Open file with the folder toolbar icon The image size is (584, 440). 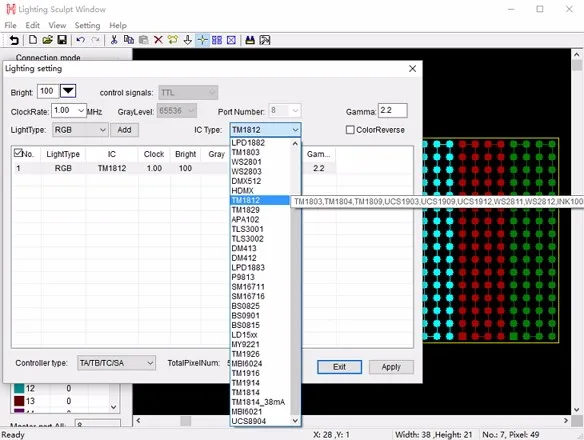pos(47,40)
